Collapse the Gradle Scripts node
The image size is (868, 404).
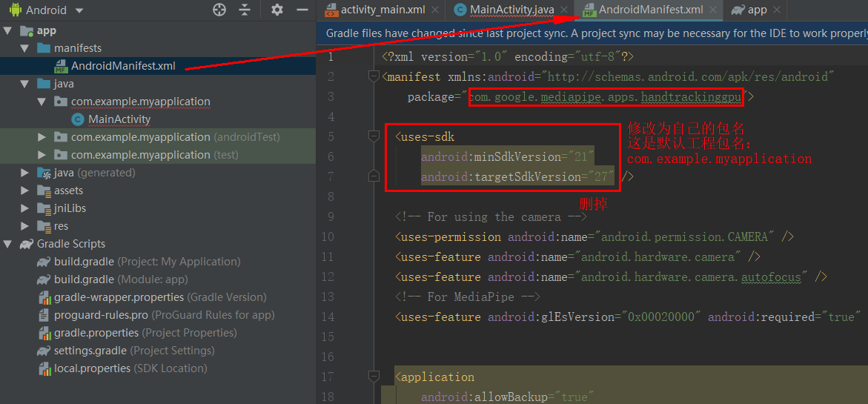click(x=7, y=243)
